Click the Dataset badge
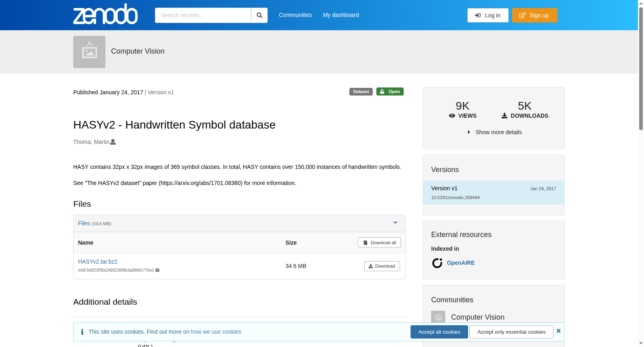Viewport: 644px width, 347px height. coord(361,91)
